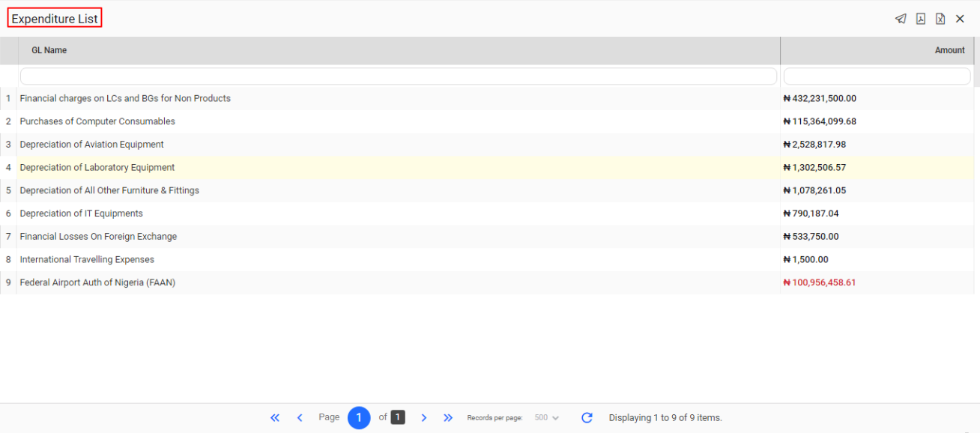Select row Purchases of Computer Consumables

click(487, 121)
